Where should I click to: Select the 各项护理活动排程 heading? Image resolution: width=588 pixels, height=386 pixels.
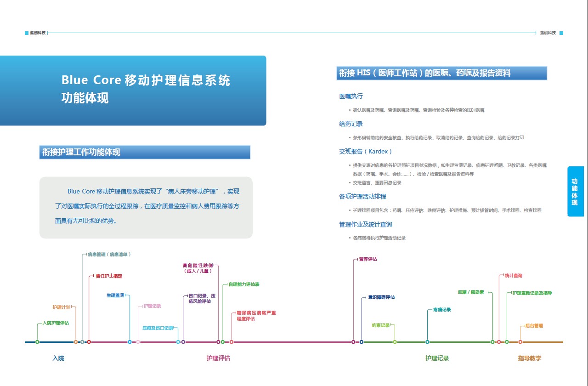(362, 197)
